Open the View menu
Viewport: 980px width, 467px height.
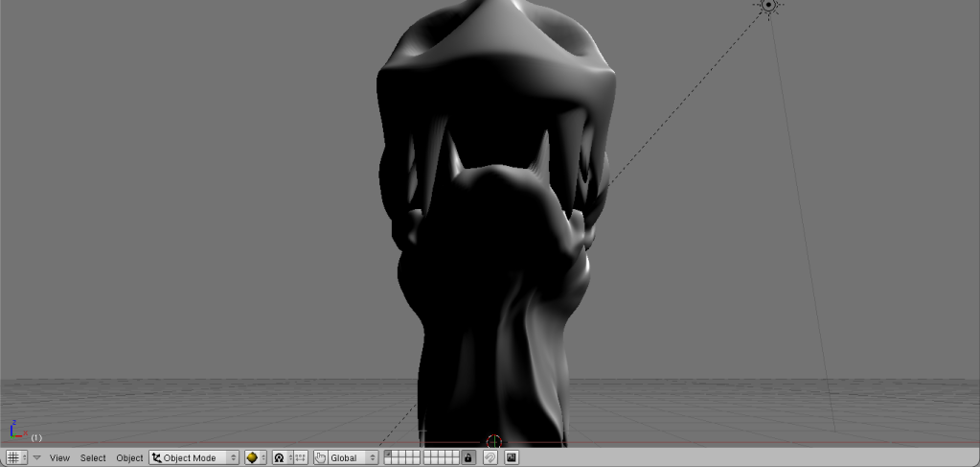coord(59,458)
